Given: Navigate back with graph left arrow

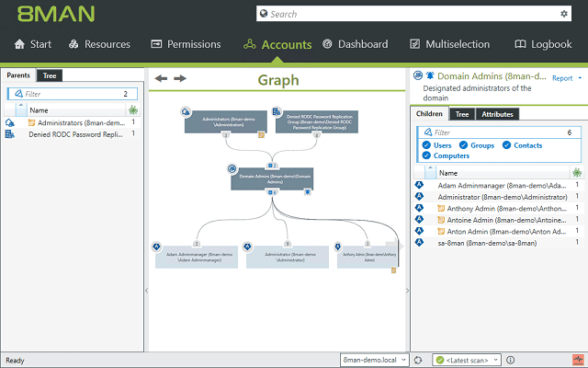Looking at the screenshot, I should pos(161,78).
